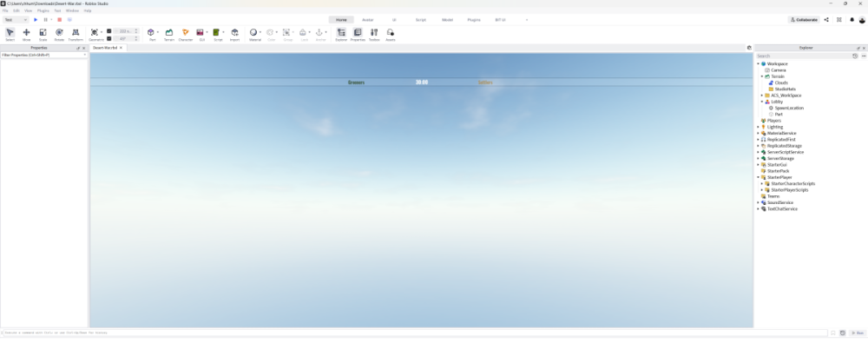Click the Run command button
The height and width of the screenshot is (343, 868).
(x=858, y=333)
